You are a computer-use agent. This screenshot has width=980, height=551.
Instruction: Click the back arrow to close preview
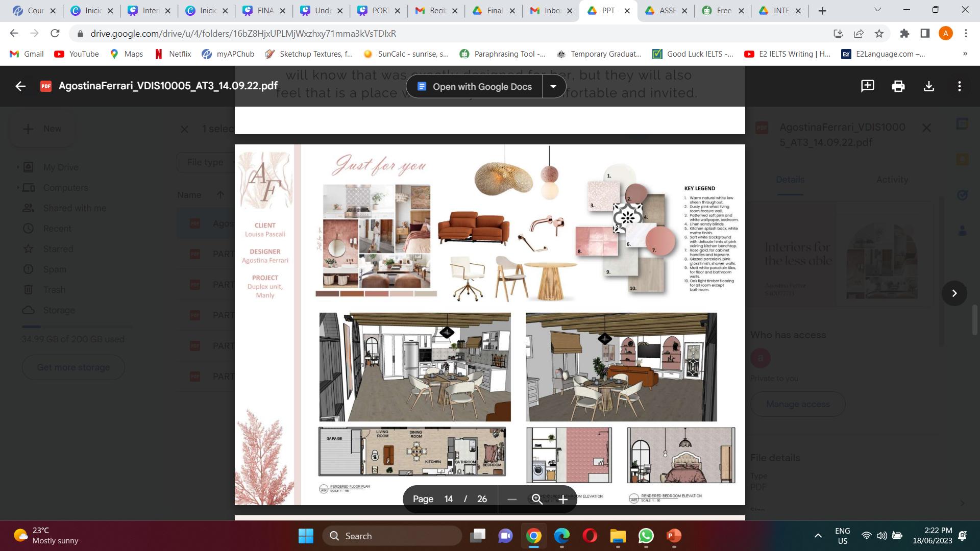pos(20,86)
